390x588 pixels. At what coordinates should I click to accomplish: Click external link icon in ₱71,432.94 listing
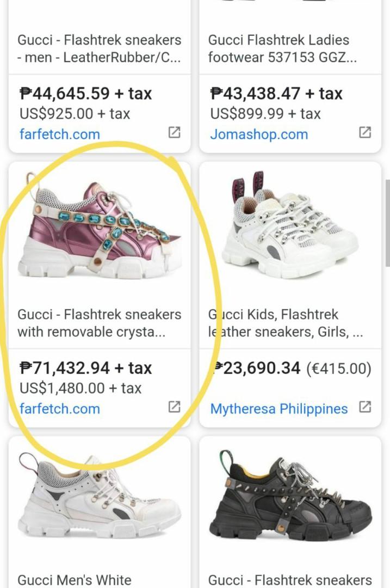[x=174, y=407]
